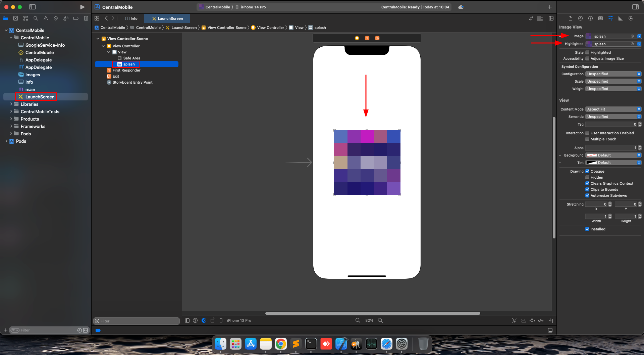Show the Connections inspector
The image size is (644, 355).
tap(631, 18)
